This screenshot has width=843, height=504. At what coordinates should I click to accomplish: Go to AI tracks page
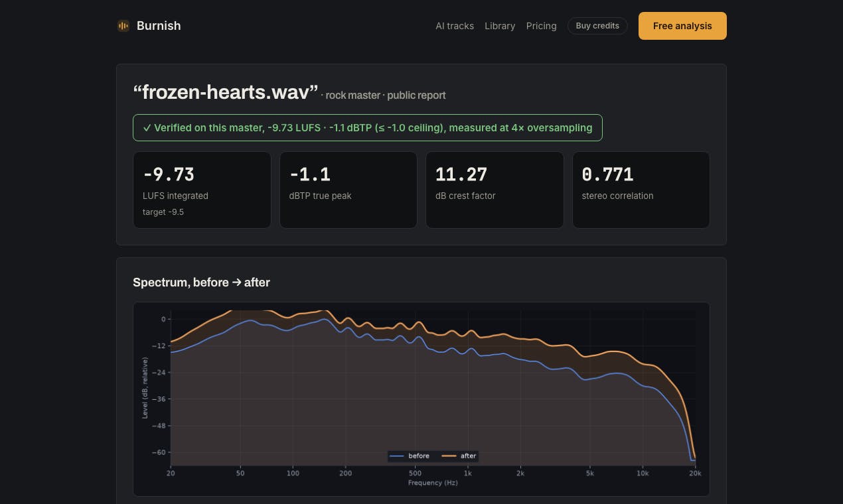(x=455, y=26)
